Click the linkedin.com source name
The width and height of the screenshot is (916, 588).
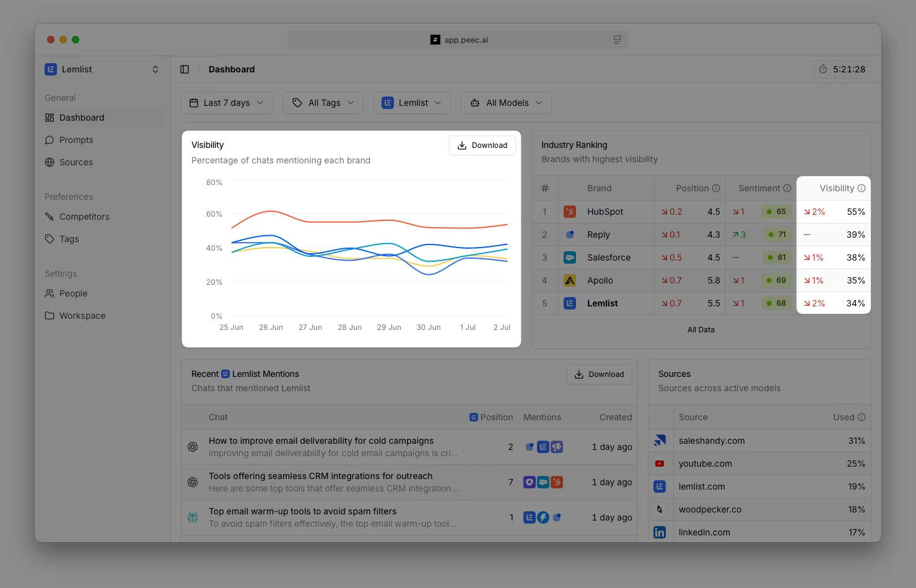coord(704,532)
